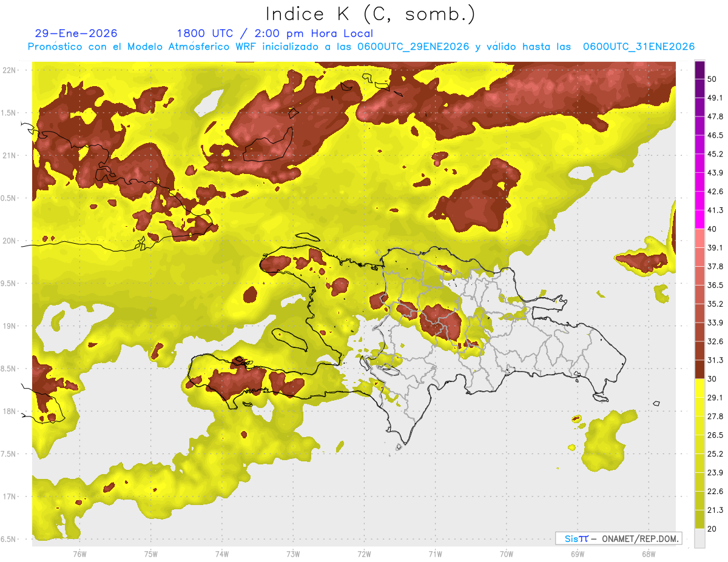Screen dimensions: 728x562
Task: Click the '75W' longitude label
Action: (150, 553)
